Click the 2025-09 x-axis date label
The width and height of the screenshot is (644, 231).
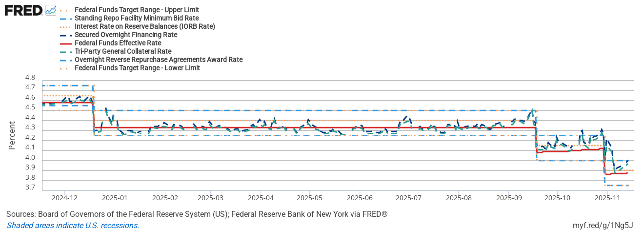(508, 198)
